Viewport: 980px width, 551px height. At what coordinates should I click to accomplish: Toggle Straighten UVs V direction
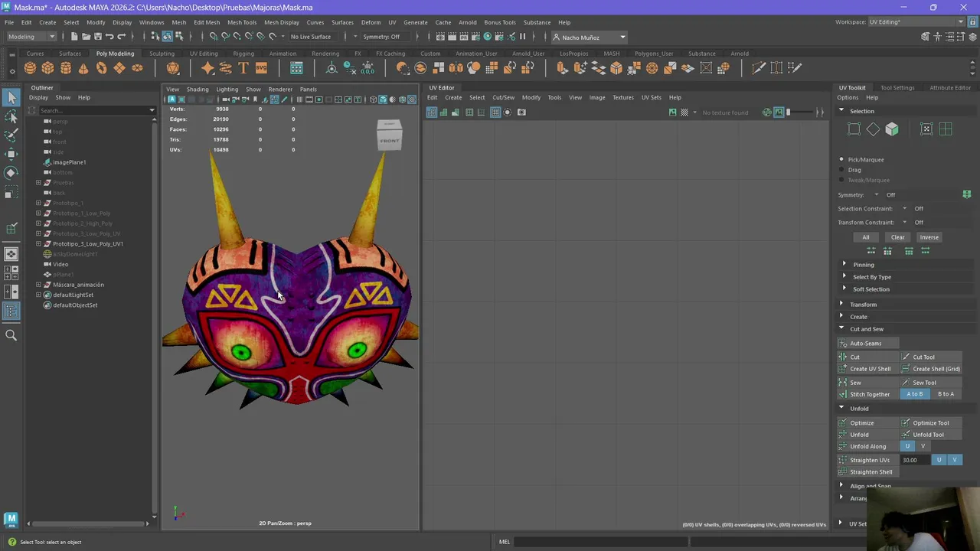954,460
